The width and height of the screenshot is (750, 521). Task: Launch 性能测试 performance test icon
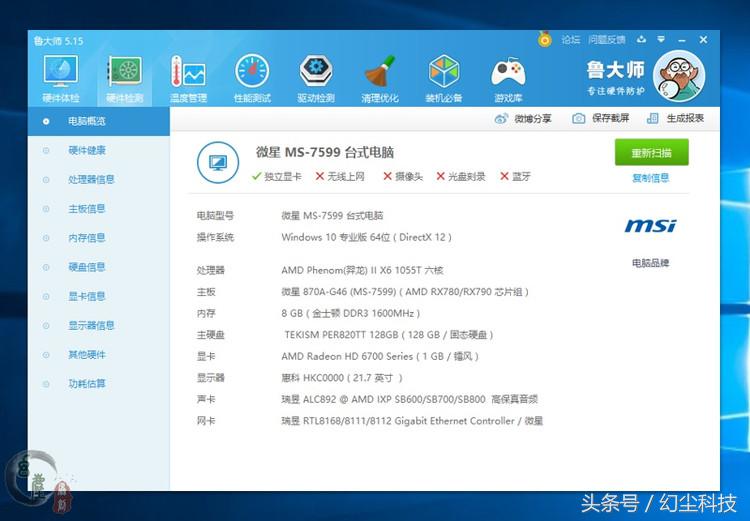click(252, 79)
